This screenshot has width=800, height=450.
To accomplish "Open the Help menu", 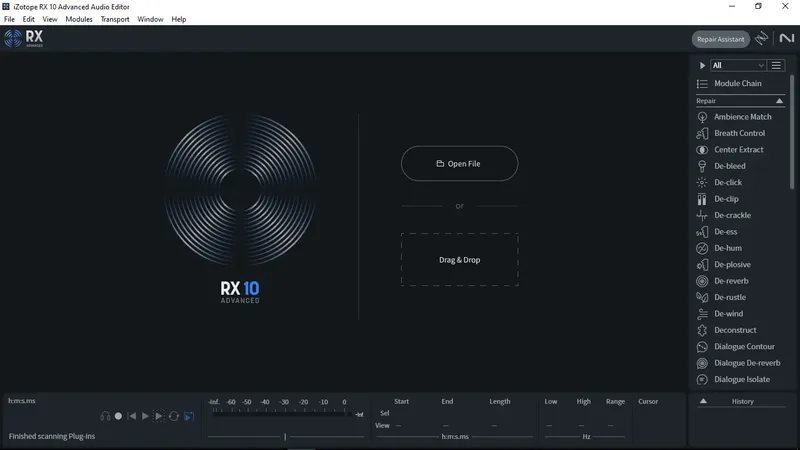I will coord(179,19).
